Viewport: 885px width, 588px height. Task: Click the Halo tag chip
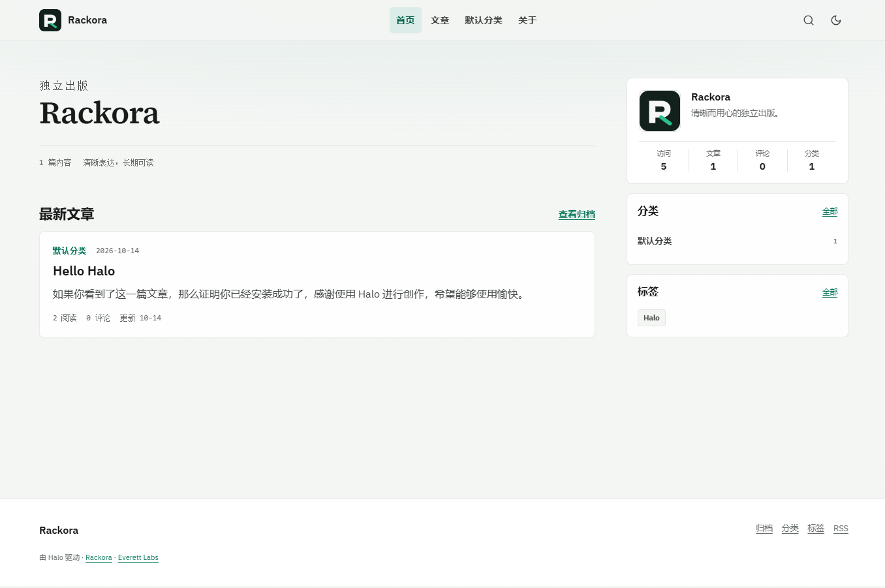651,318
